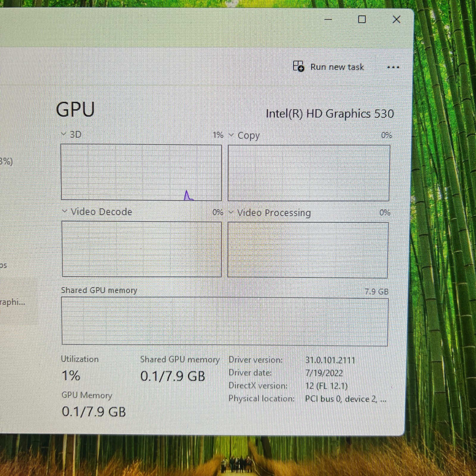Image resolution: width=476 pixels, height=476 pixels.
Task: Select the Intel(R) HD Graphics 530 label
Action: [x=330, y=114]
